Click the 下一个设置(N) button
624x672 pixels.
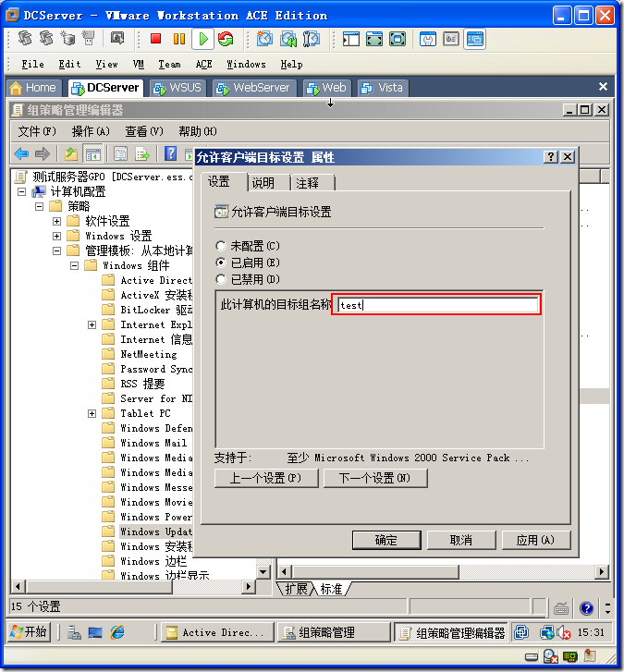(x=375, y=478)
